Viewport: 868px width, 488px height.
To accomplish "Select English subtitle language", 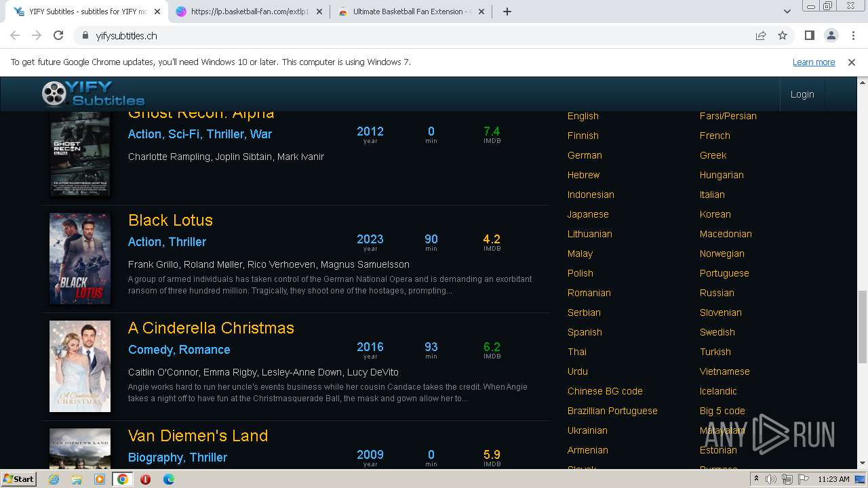I will click(583, 116).
